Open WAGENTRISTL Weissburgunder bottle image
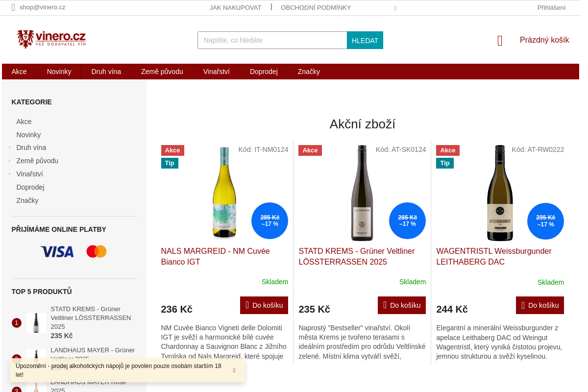The height and width of the screenshot is (392, 588). coord(500,193)
